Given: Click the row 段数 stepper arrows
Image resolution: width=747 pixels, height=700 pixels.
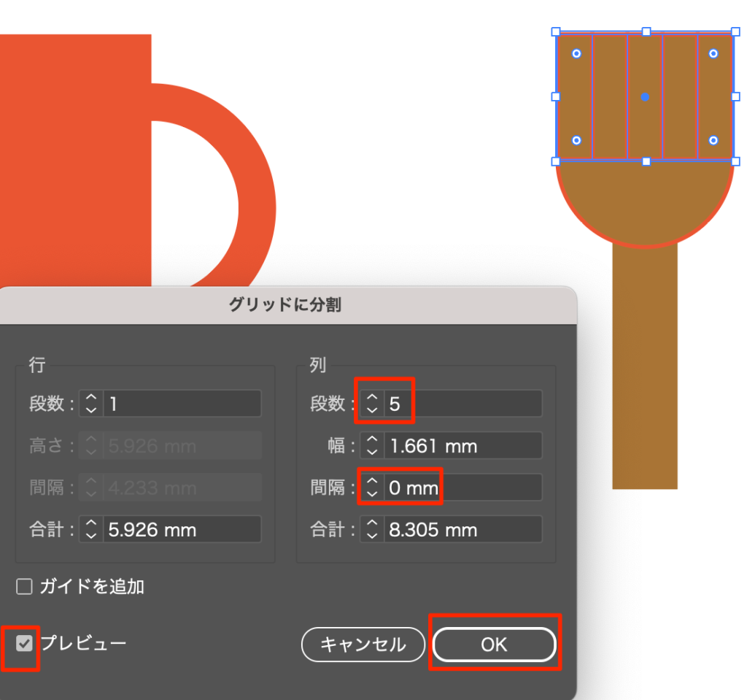Looking at the screenshot, I should [91, 404].
